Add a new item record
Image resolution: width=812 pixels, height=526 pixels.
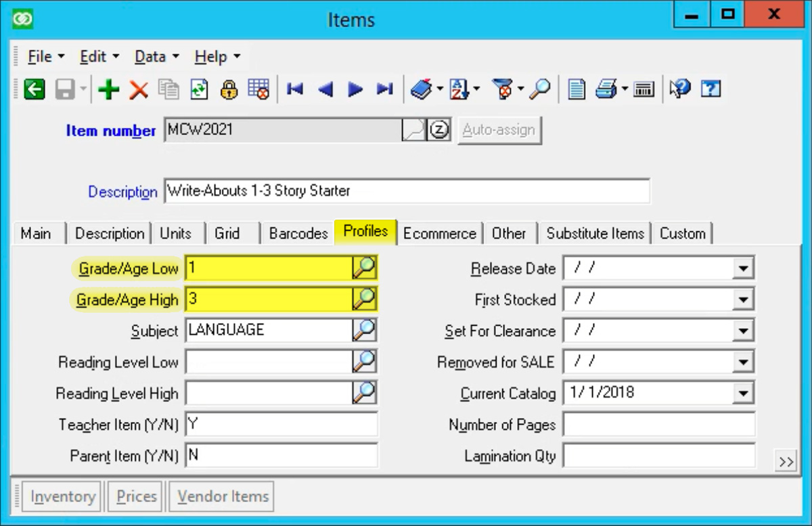click(x=108, y=89)
